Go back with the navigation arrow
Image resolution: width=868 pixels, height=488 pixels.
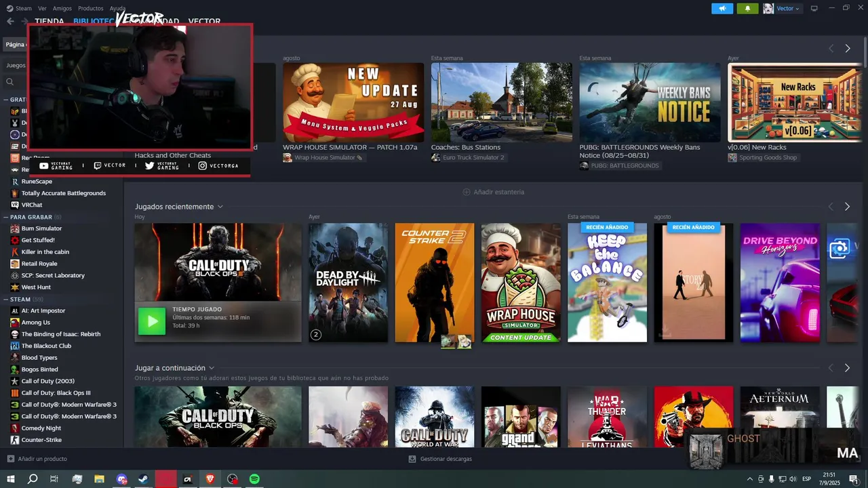10,21
